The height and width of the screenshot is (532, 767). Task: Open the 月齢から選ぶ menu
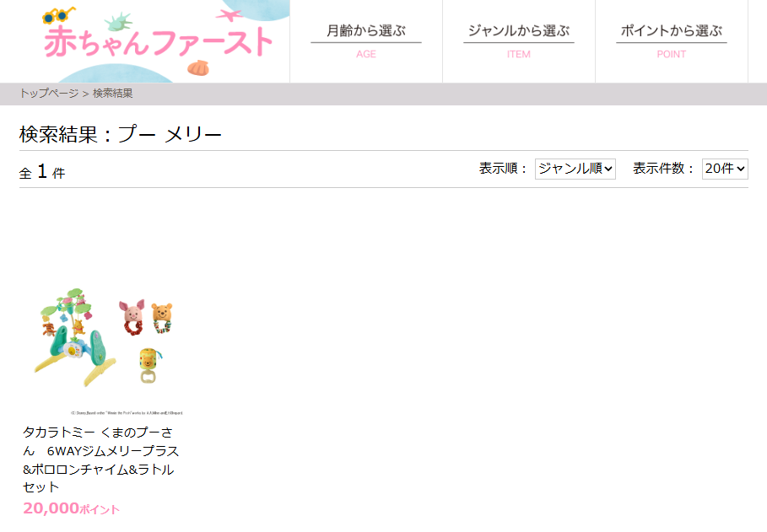coord(366,31)
